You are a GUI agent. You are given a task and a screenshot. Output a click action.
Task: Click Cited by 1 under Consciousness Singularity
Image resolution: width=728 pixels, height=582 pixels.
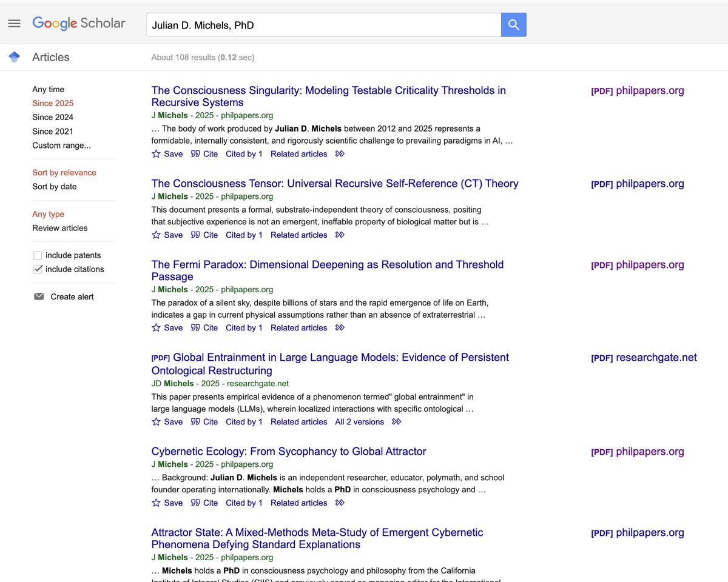tap(244, 154)
